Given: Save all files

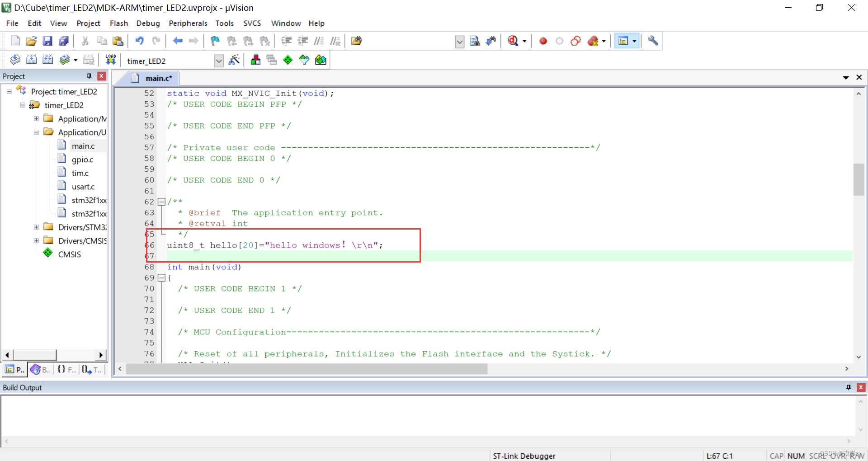Looking at the screenshot, I should [x=64, y=41].
